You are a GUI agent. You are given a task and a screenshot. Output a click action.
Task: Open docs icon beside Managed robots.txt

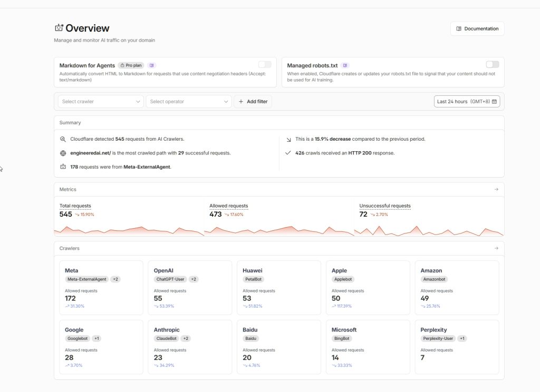[345, 65]
